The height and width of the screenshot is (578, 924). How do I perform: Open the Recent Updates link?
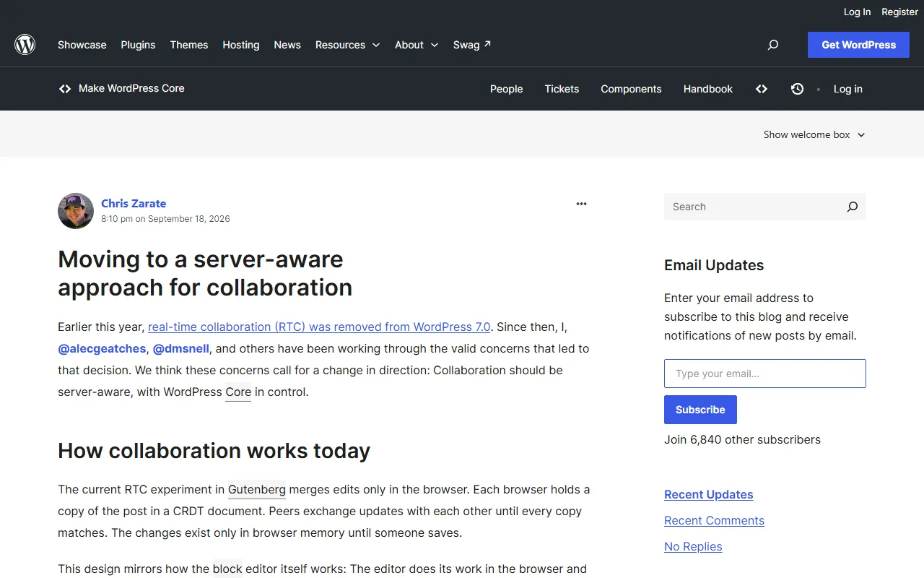coord(709,494)
